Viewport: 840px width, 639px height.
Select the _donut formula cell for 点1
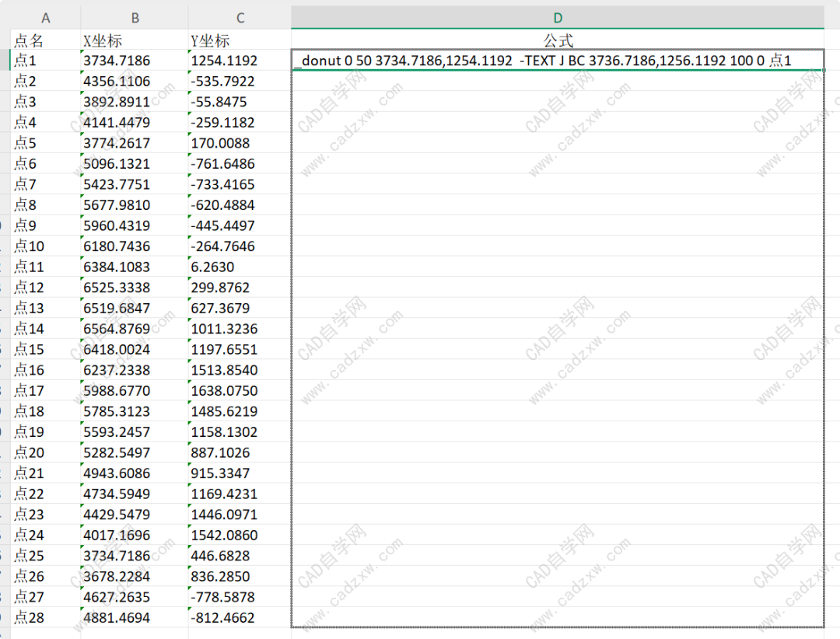(558, 61)
